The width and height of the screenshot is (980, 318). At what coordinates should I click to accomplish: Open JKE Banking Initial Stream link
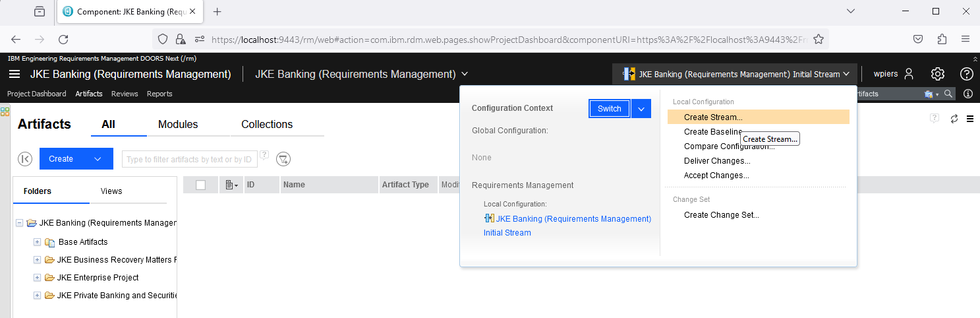[x=567, y=226]
